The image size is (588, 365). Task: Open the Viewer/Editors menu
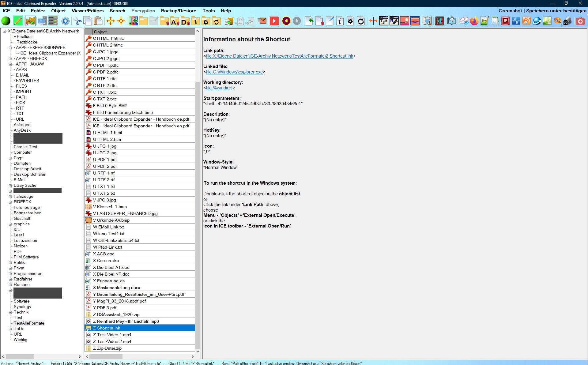tap(88, 11)
